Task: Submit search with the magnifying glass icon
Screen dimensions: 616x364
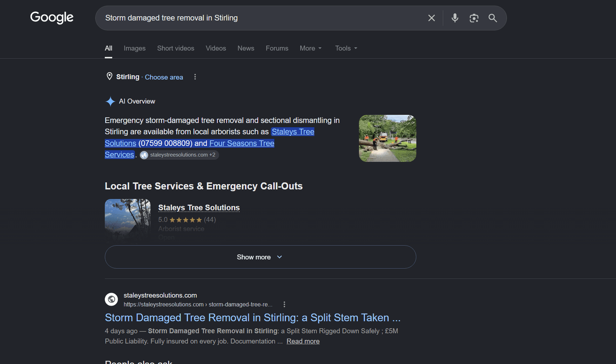Action: (493, 18)
